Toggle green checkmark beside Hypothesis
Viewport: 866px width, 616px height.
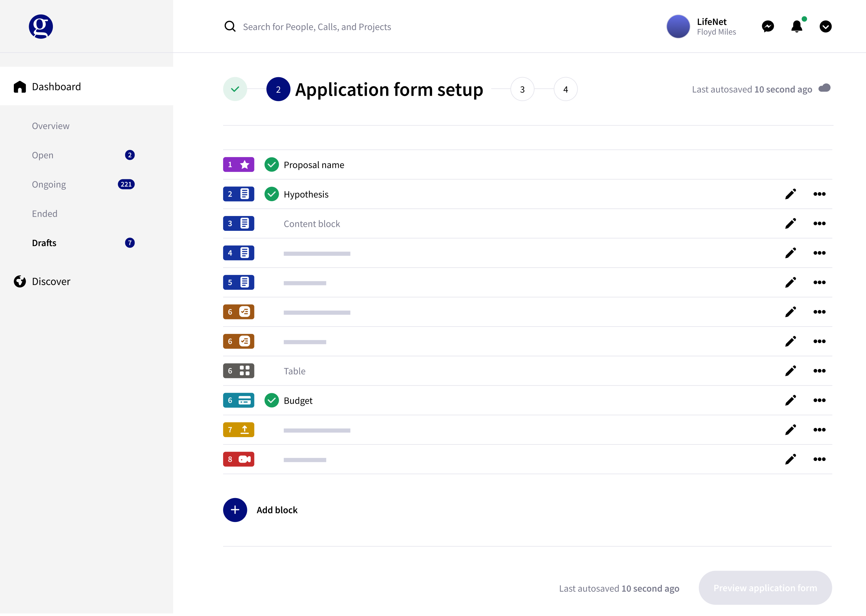click(x=272, y=194)
